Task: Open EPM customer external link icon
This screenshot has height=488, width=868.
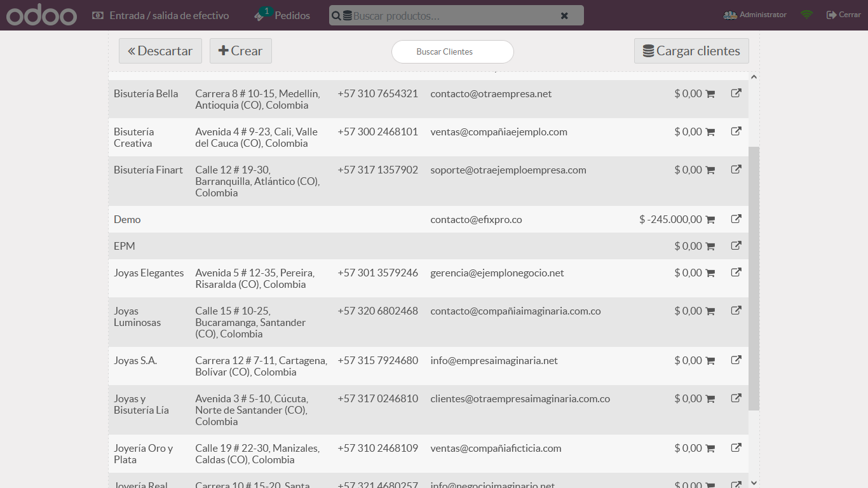Action: pyautogui.click(x=736, y=246)
